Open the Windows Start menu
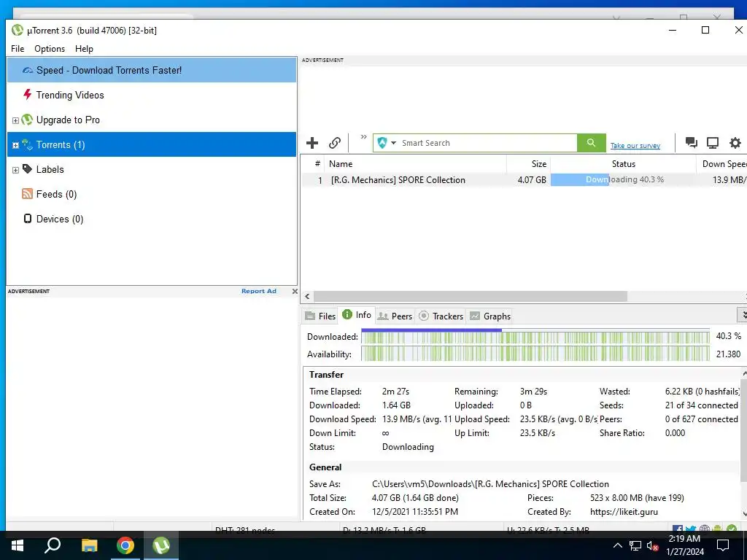The image size is (747, 560). (18, 545)
